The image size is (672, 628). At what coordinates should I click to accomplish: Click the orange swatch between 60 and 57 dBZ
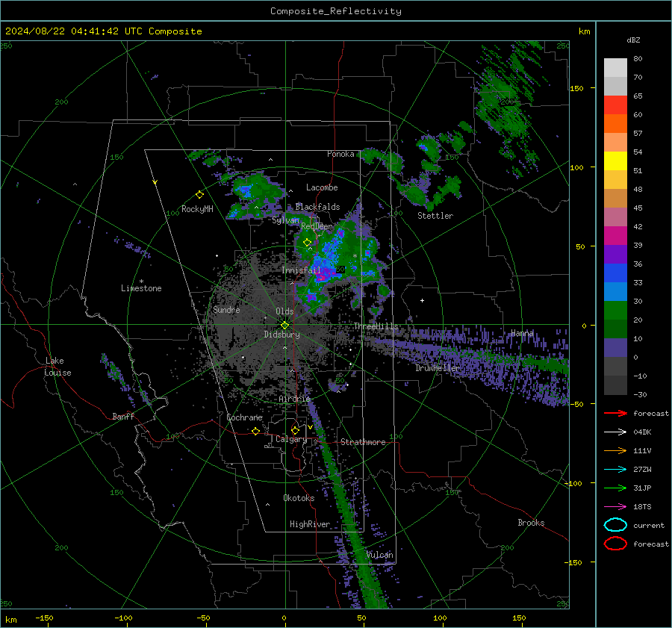tap(615, 123)
